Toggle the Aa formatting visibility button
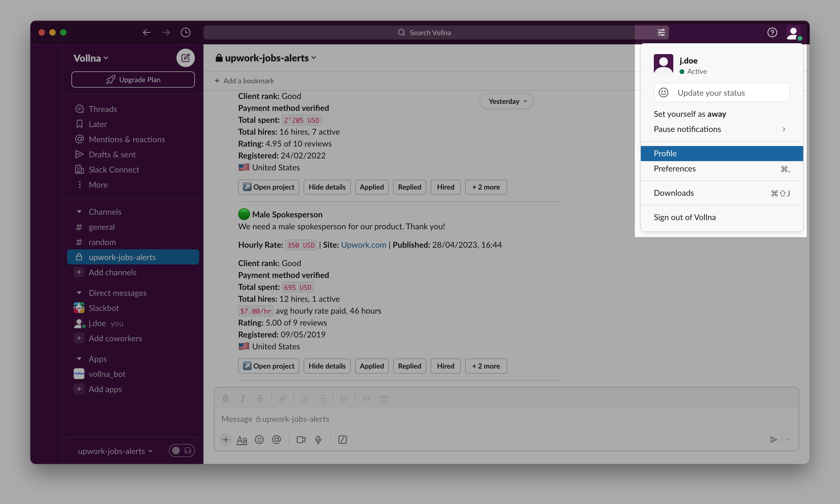840x504 pixels. coord(242,440)
